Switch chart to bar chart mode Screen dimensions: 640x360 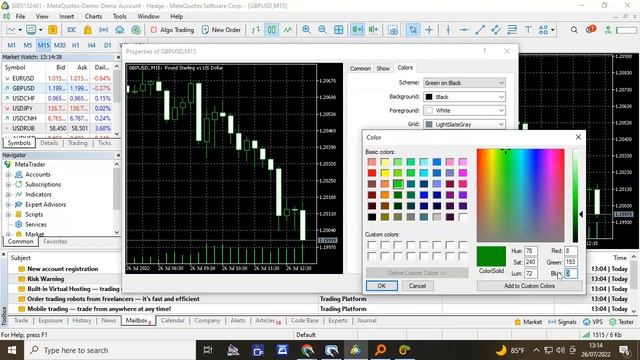pos(256,30)
